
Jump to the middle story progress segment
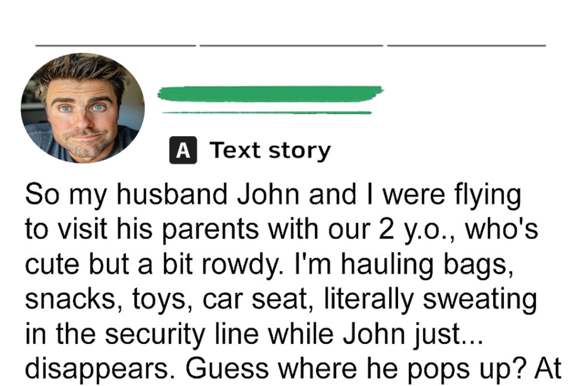(x=291, y=45)
